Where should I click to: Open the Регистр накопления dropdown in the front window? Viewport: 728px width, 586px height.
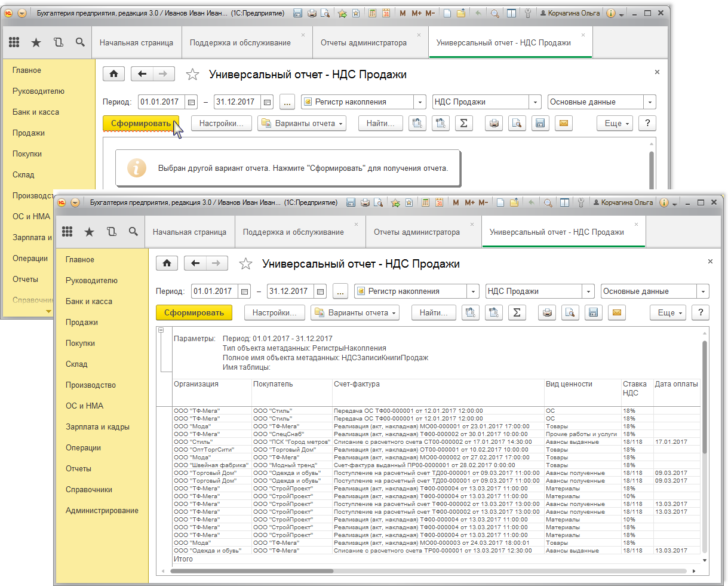pyautogui.click(x=474, y=292)
